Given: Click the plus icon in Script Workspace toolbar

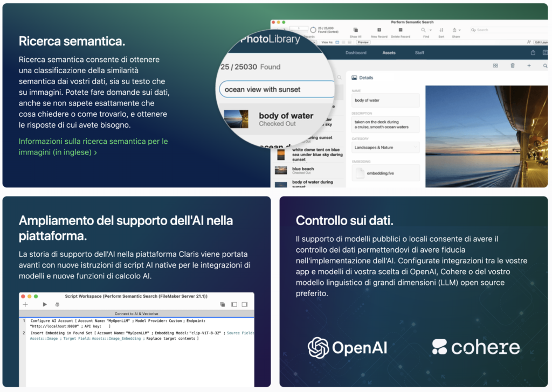Looking at the screenshot, I should (x=25, y=304).
